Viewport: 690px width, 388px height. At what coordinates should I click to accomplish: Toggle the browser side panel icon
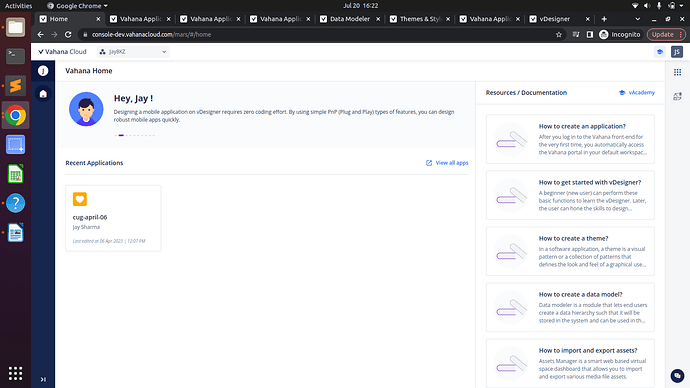[590, 34]
